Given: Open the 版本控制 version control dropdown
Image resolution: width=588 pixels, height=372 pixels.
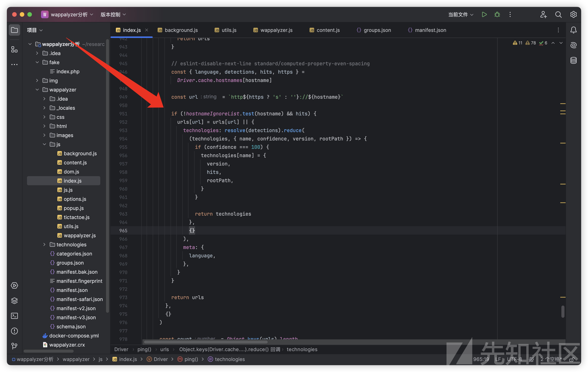Looking at the screenshot, I should point(113,15).
